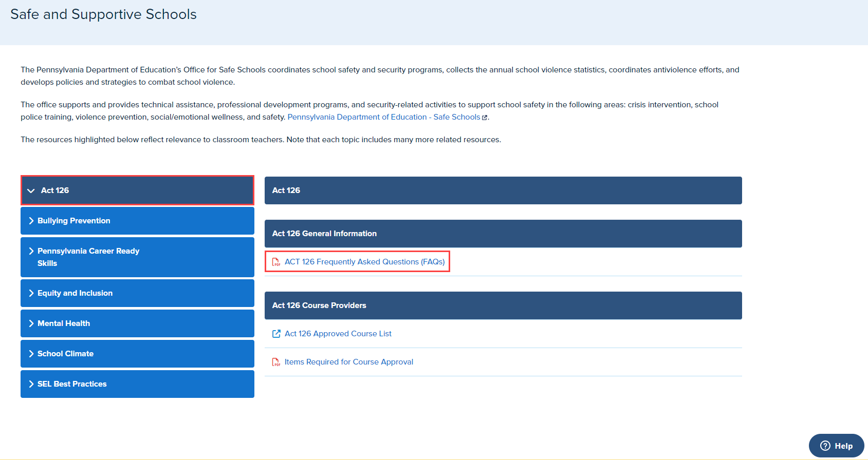Expand the Mental Health chevron arrow
The image size is (868, 460).
(31, 323)
